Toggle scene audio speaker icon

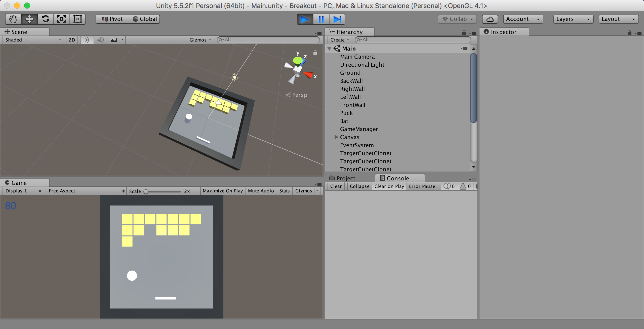100,40
